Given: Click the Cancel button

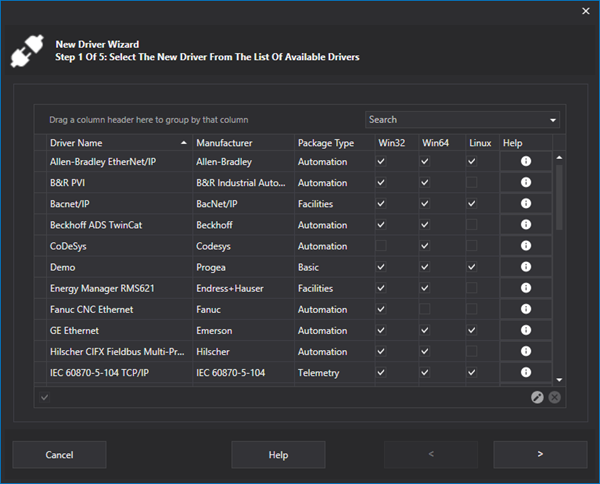Looking at the screenshot, I should click(x=59, y=455).
